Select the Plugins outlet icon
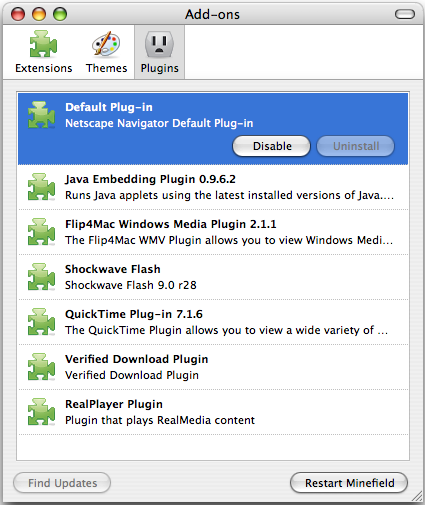425x505 pixels. pyautogui.click(x=159, y=44)
